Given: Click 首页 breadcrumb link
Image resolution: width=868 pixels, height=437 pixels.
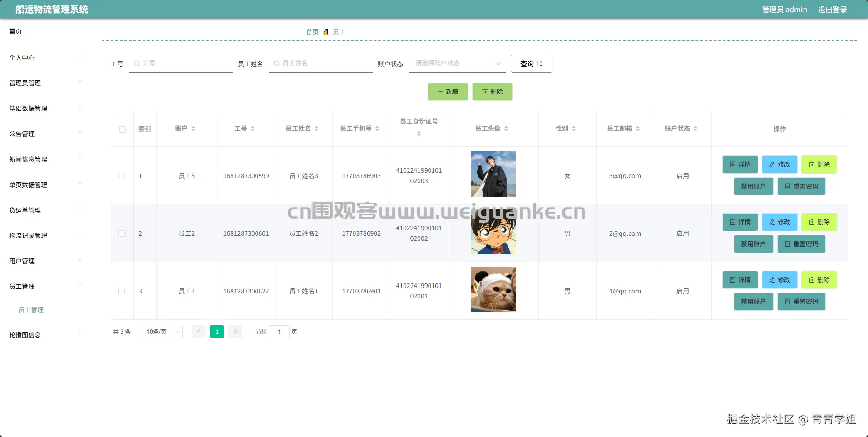Looking at the screenshot, I should point(312,32).
